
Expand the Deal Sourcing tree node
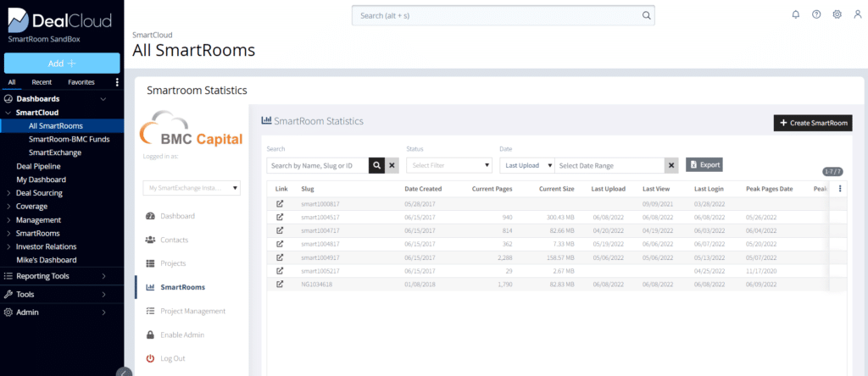point(8,194)
